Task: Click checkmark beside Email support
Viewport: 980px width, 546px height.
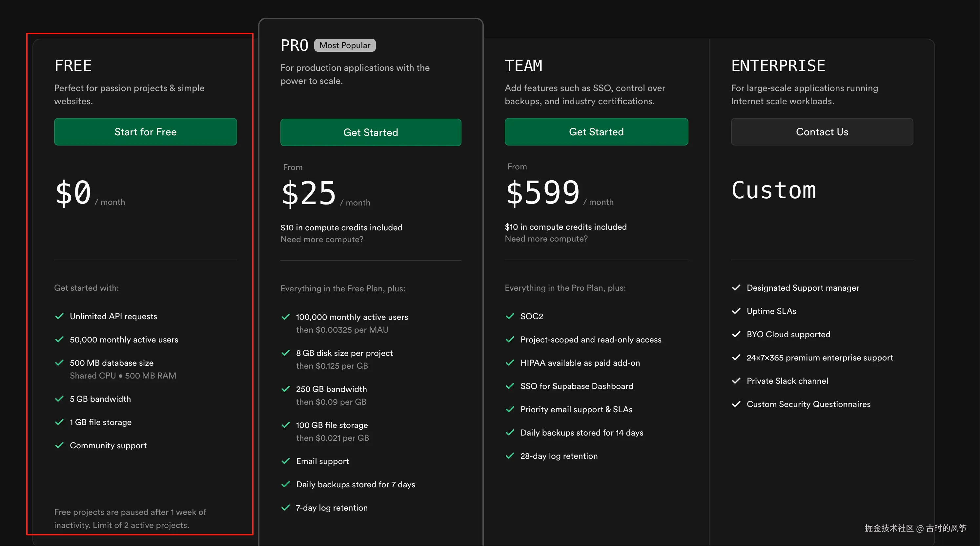Action: (286, 461)
